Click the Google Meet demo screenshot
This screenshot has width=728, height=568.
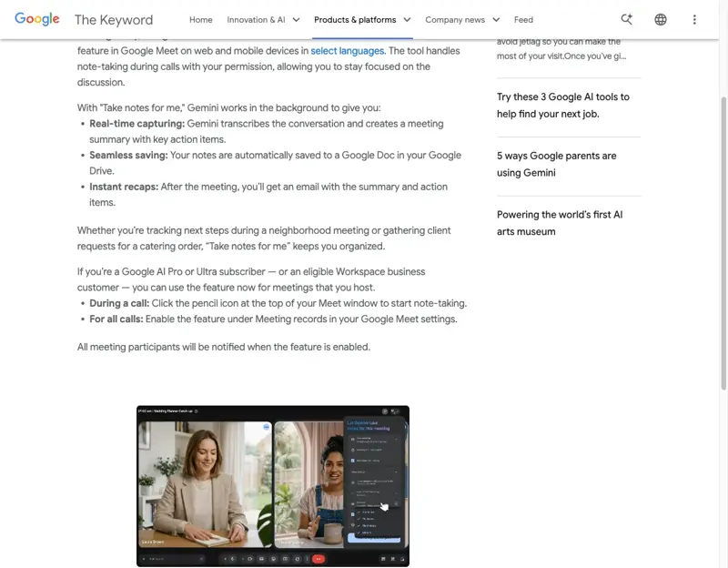[x=273, y=486]
